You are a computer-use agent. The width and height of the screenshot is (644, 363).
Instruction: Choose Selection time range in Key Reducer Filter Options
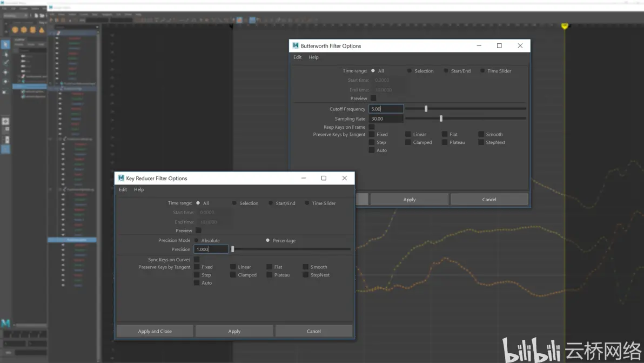click(x=234, y=203)
